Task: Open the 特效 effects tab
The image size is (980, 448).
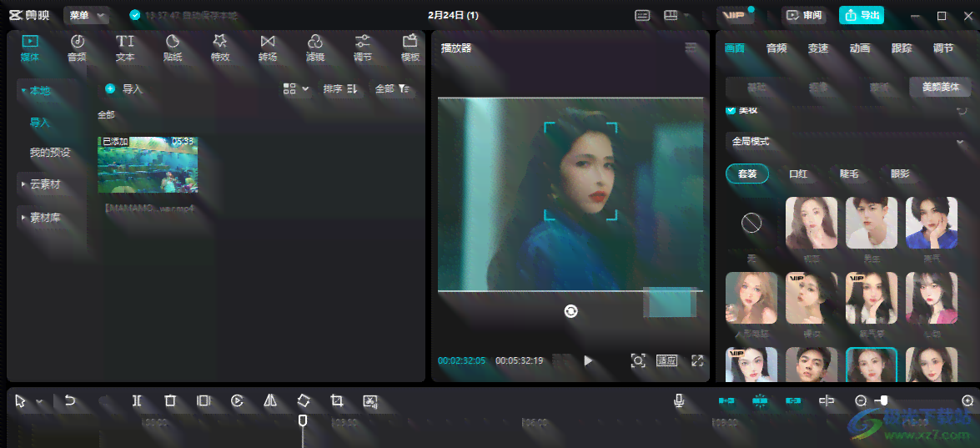Action: click(x=220, y=48)
